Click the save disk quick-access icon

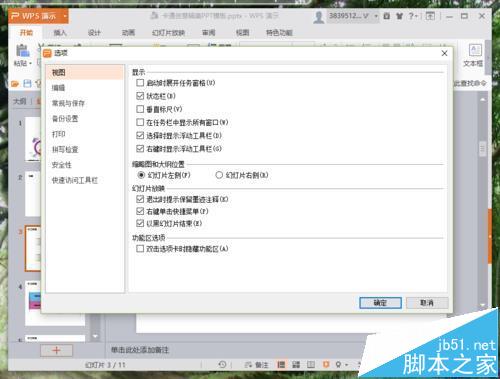(x=27, y=84)
